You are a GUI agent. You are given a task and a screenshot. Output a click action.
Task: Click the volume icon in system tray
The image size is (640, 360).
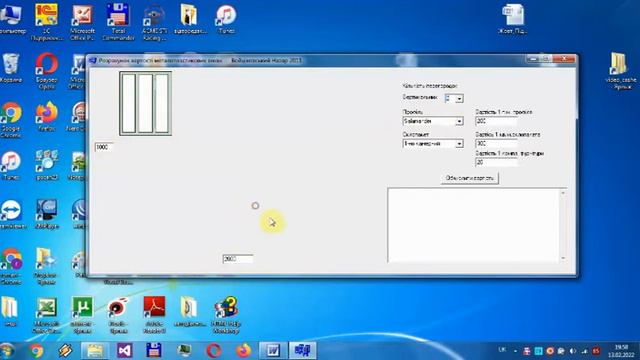coord(573,351)
